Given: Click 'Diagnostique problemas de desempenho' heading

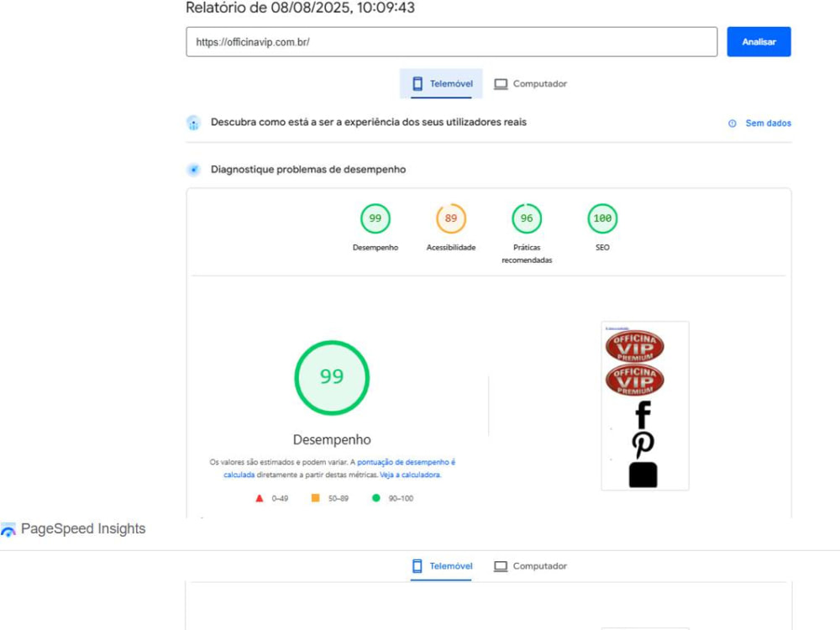Looking at the screenshot, I should tap(308, 170).
